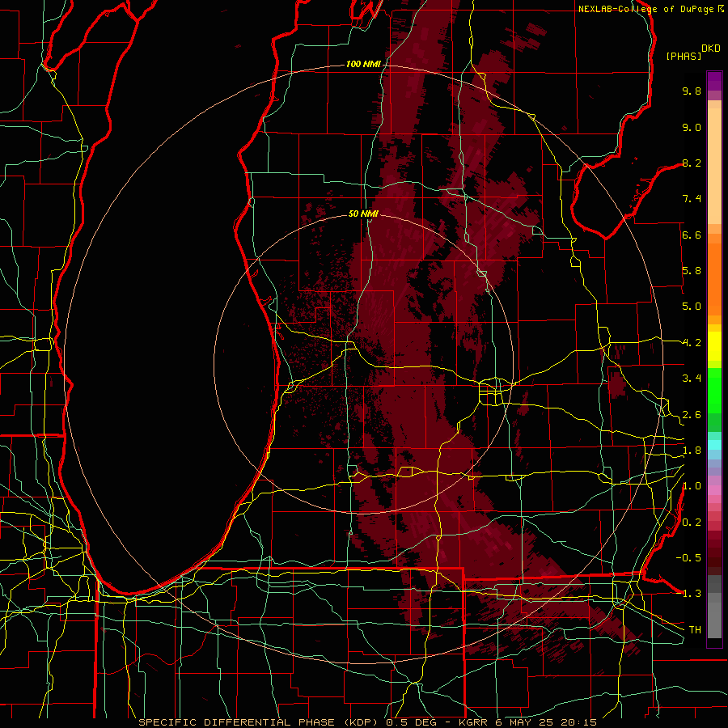Click the 1.0 value on the color scale
The height and width of the screenshot is (728, 728).
coord(692,487)
